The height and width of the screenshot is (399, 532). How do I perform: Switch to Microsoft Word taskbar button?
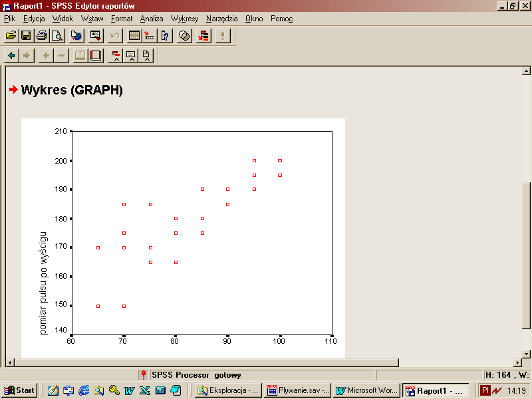pos(366,390)
